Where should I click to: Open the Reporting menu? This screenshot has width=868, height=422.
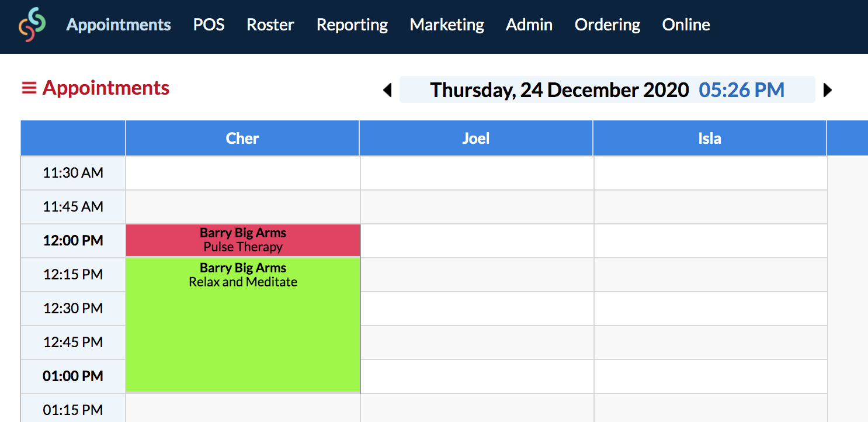click(x=352, y=25)
